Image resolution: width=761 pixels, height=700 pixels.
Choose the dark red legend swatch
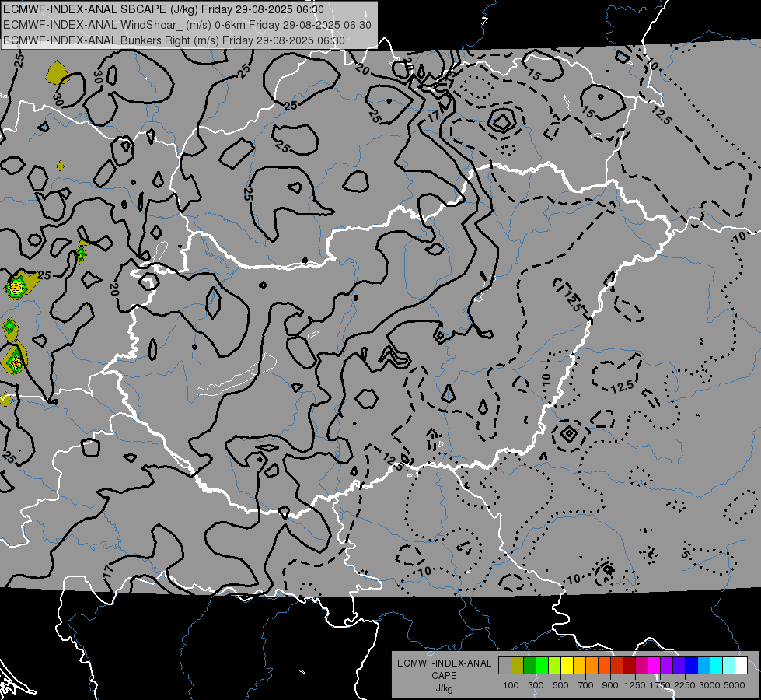(x=630, y=665)
